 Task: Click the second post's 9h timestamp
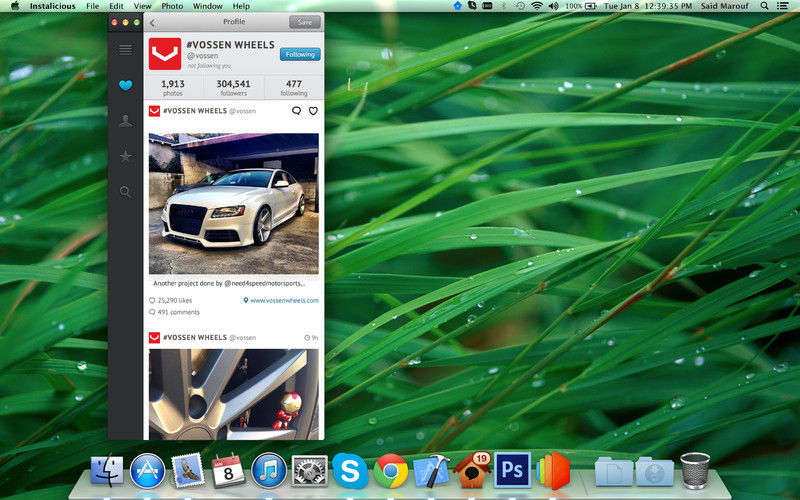(311, 338)
